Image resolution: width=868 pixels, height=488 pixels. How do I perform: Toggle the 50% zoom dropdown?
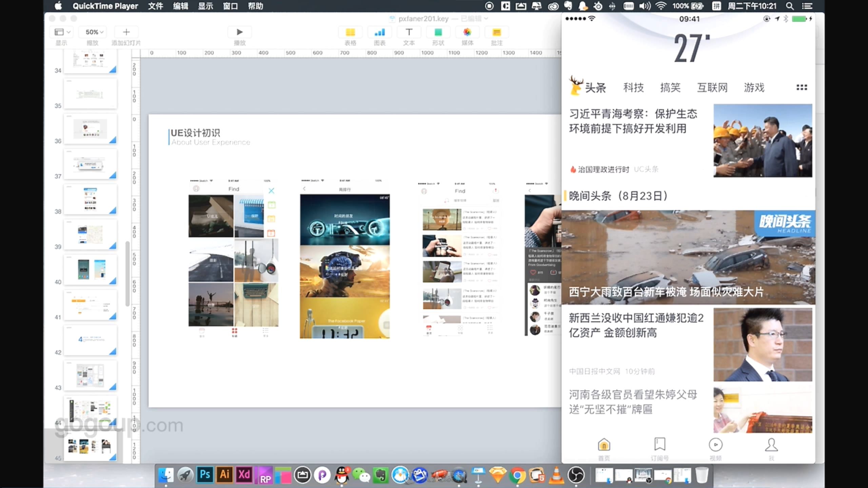click(93, 32)
